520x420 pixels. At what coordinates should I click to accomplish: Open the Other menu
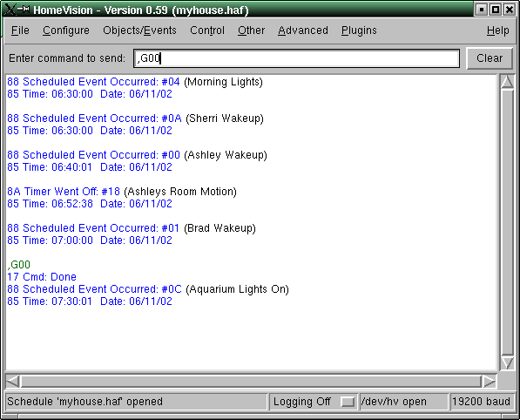(251, 30)
